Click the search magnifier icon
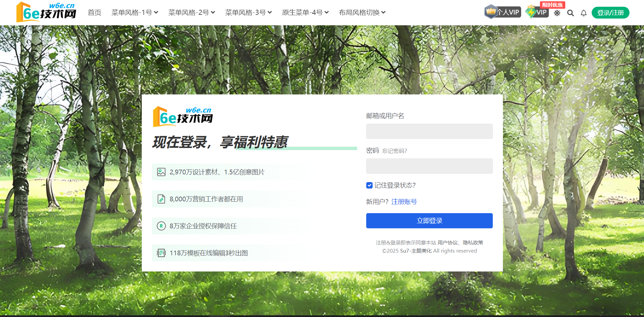 click(x=570, y=13)
